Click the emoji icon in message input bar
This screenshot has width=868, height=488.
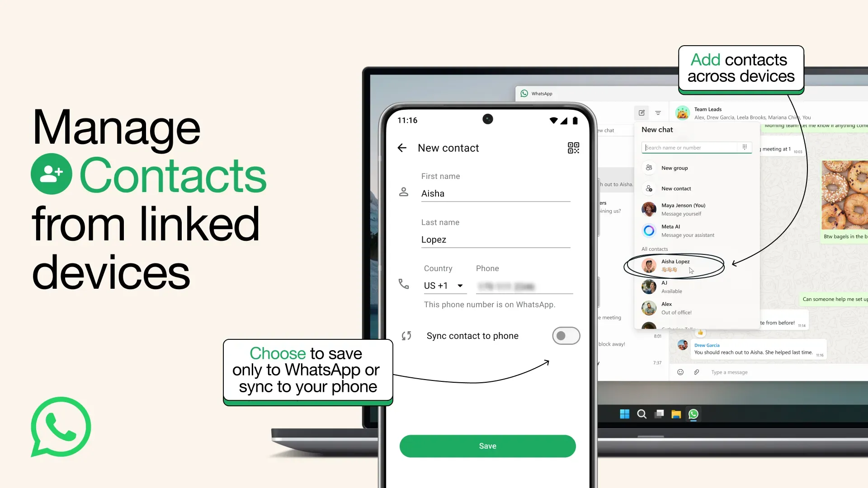pyautogui.click(x=679, y=372)
